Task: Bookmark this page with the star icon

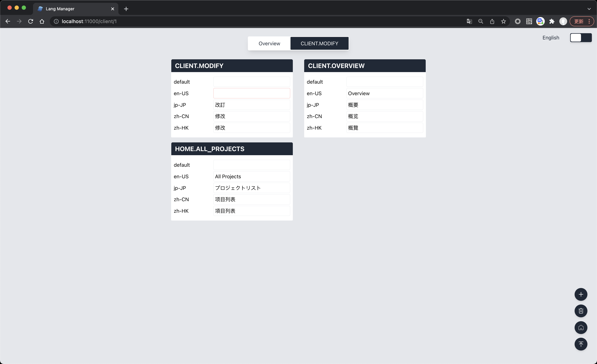Action: (504, 21)
